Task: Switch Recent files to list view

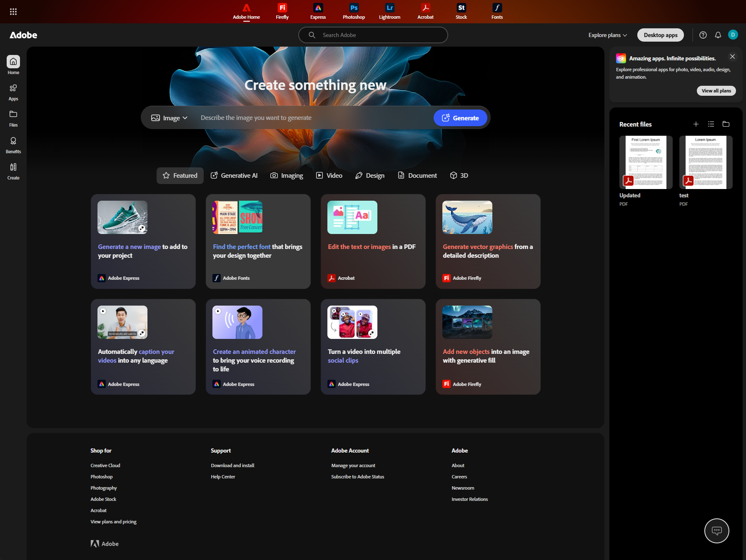Action: tap(711, 124)
